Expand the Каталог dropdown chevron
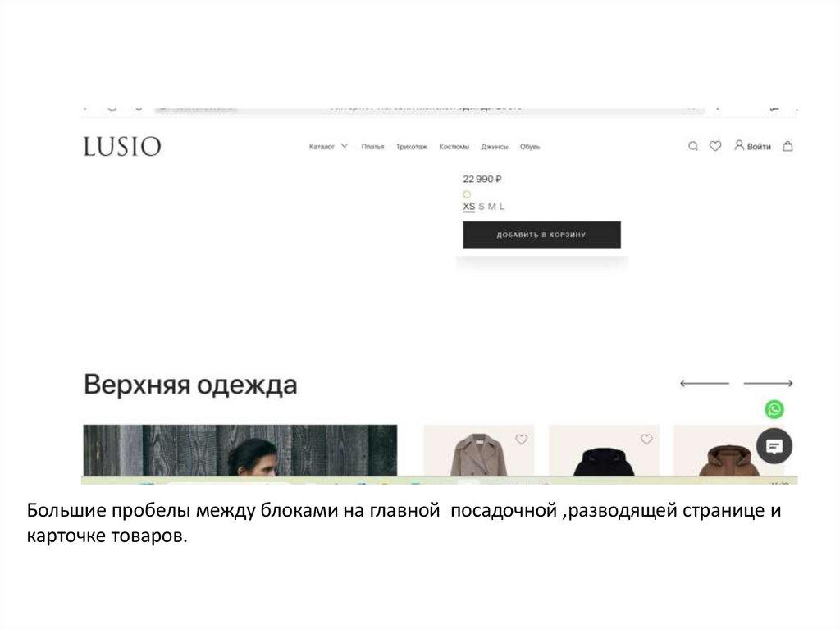This screenshot has height=629, width=840. tap(344, 146)
